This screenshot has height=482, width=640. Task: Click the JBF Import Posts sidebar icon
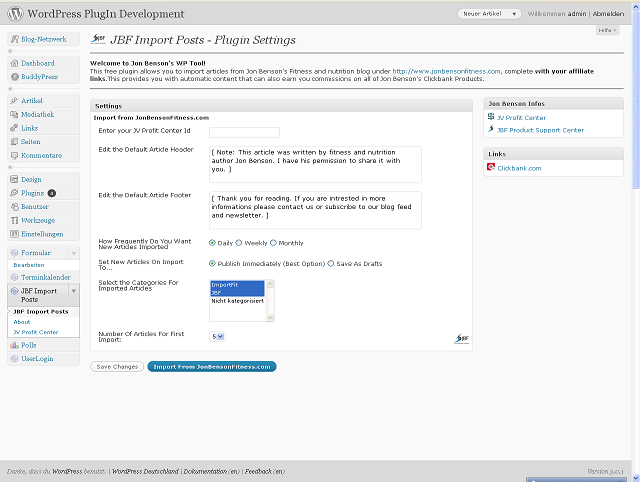point(14,291)
